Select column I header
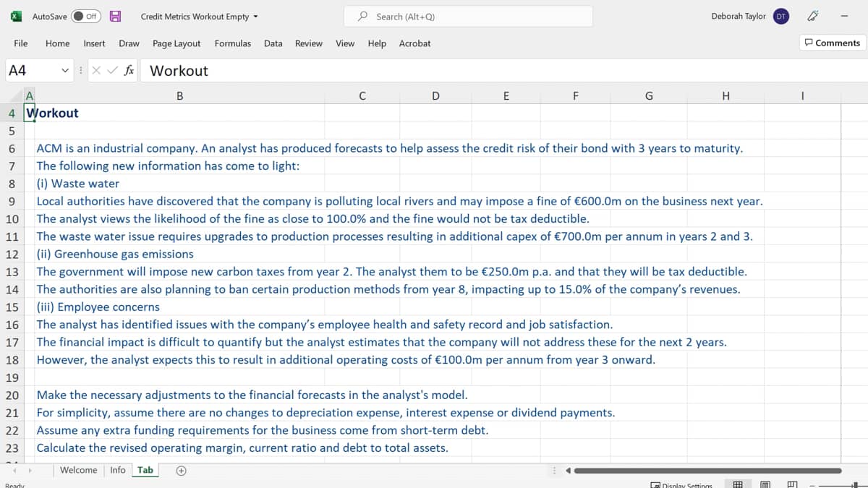This screenshot has width=868, height=488. coord(802,95)
